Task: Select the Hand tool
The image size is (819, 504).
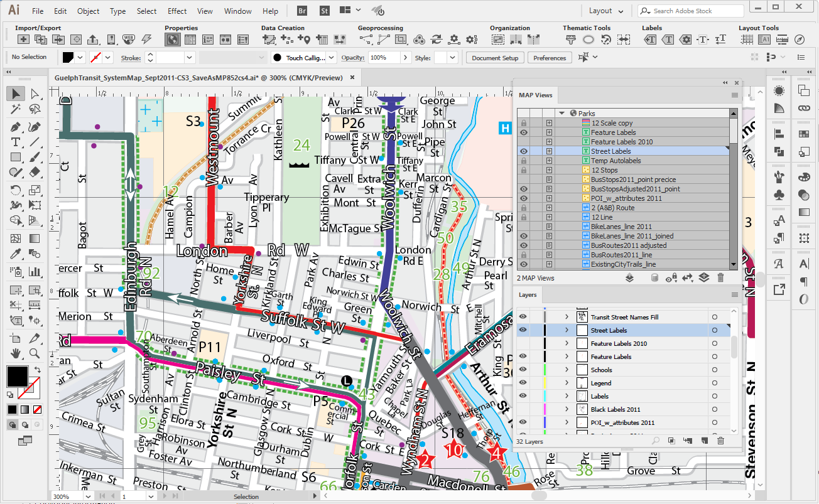Action: 16,353
